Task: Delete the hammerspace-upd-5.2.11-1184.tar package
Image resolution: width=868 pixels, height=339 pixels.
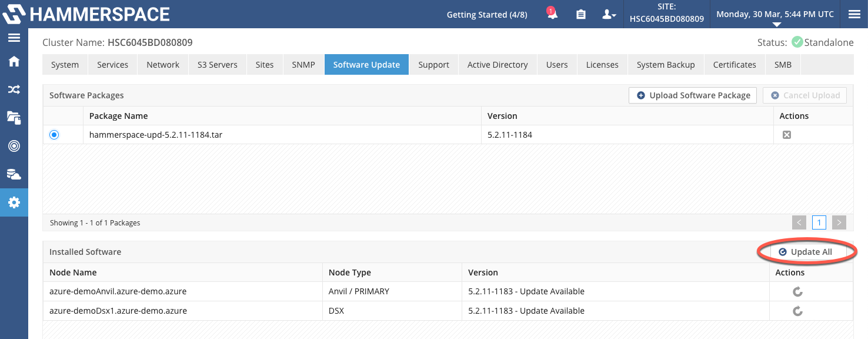Action: [786, 135]
